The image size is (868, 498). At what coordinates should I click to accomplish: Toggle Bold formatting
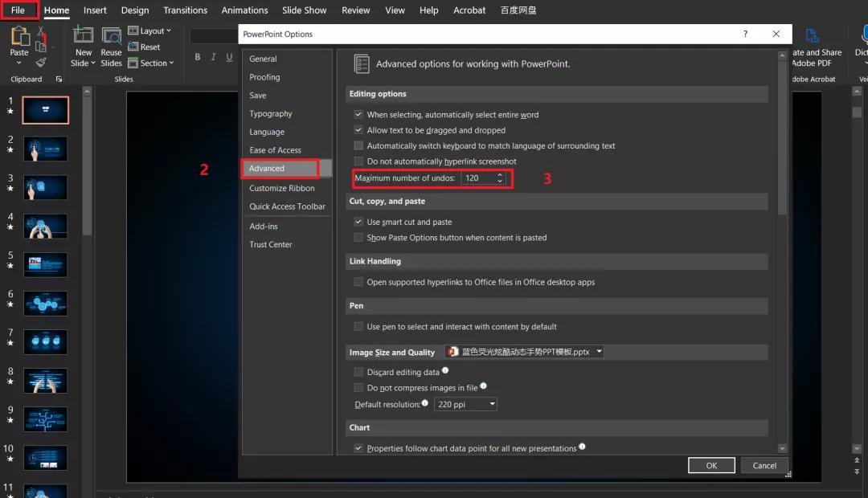tap(197, 57)
